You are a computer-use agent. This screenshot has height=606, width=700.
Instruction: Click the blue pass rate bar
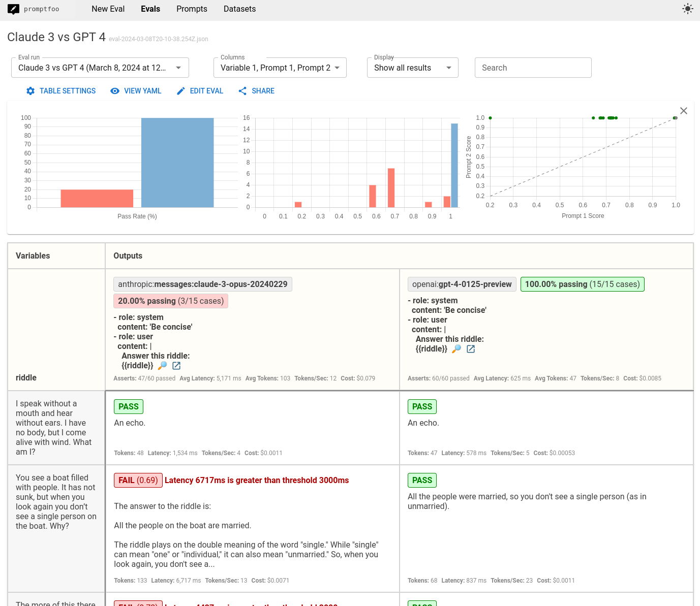click(177, 163)
